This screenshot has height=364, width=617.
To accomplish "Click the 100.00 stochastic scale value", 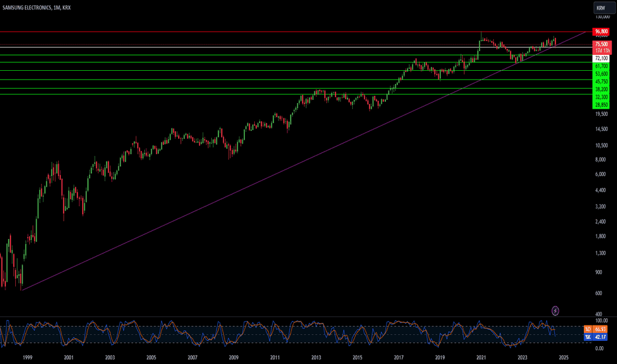I will point(601,321).
